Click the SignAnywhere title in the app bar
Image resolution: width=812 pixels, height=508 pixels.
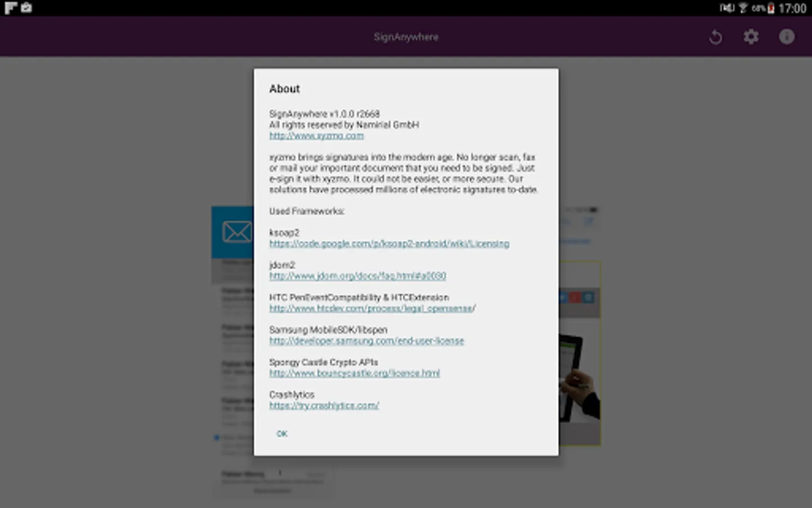click(x=406, y=37)
